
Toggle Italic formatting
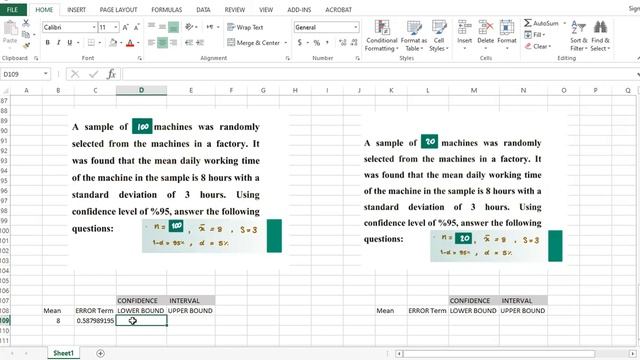pos(58,42)
